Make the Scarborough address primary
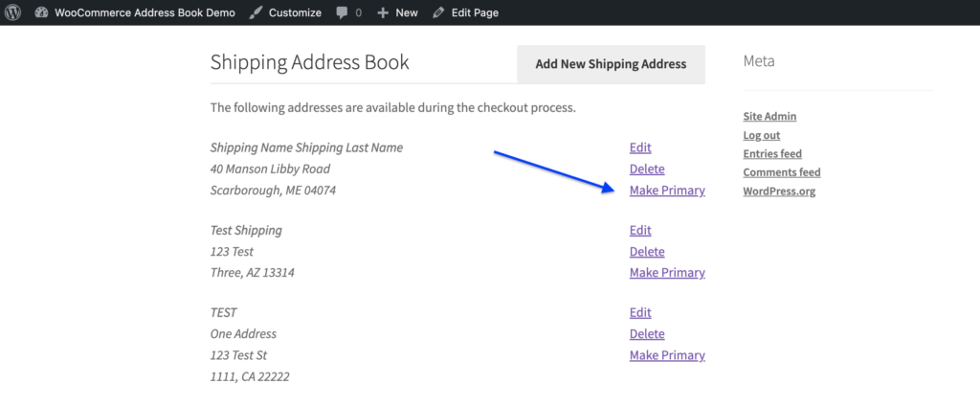980x406 pixels. pyautogui.click(x=667, y=191)
